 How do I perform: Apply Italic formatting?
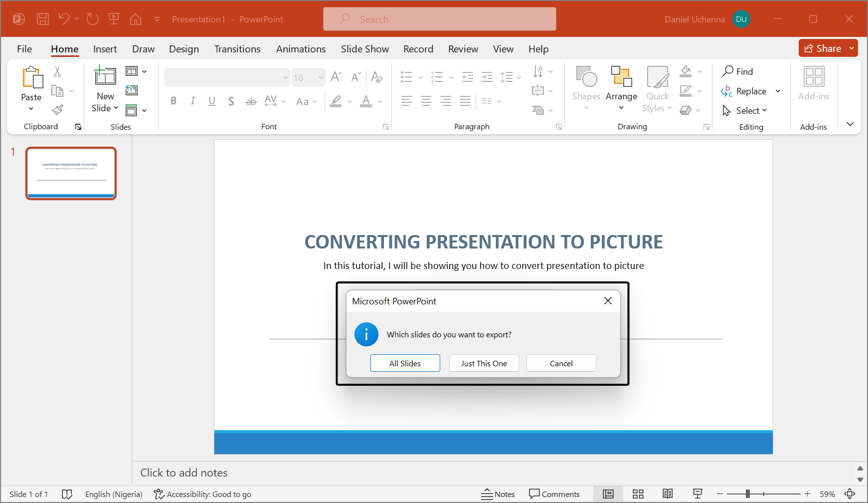pyautogui.click(x=192, y=101)
